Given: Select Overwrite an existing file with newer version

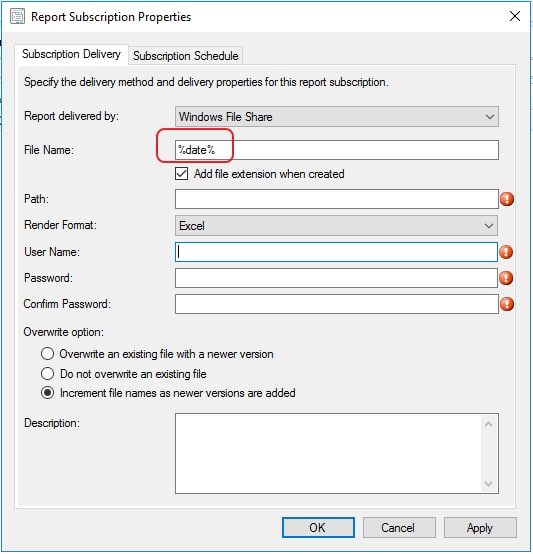Looking at the screenshot, I should coord(48,354).
